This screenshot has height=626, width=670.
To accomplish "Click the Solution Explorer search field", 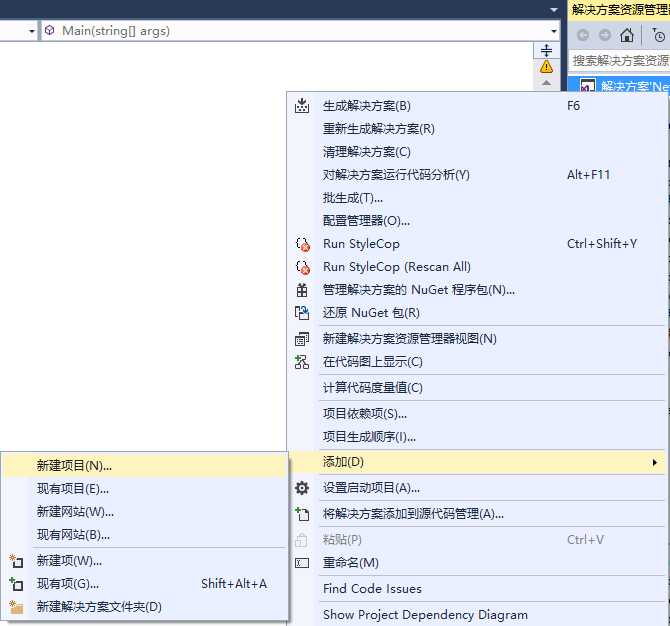I will 620,61.
